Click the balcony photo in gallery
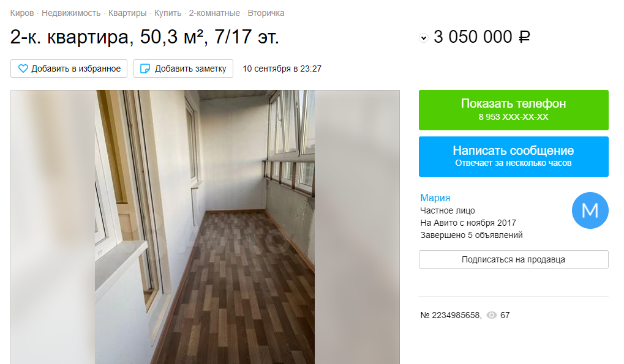The image size is (624, 364). [205, 227]
